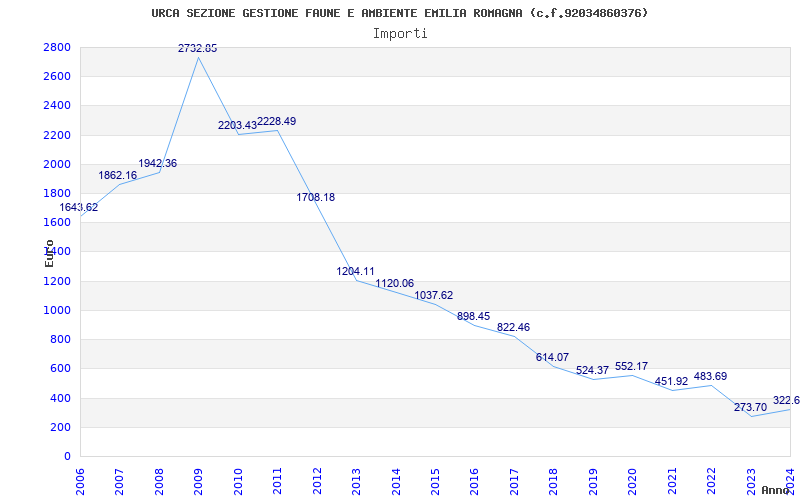Viewport: 800px width, 500px height.
Task: Select the 2022 year axis label
Action: pyautogui.click(x=711, y=482)
